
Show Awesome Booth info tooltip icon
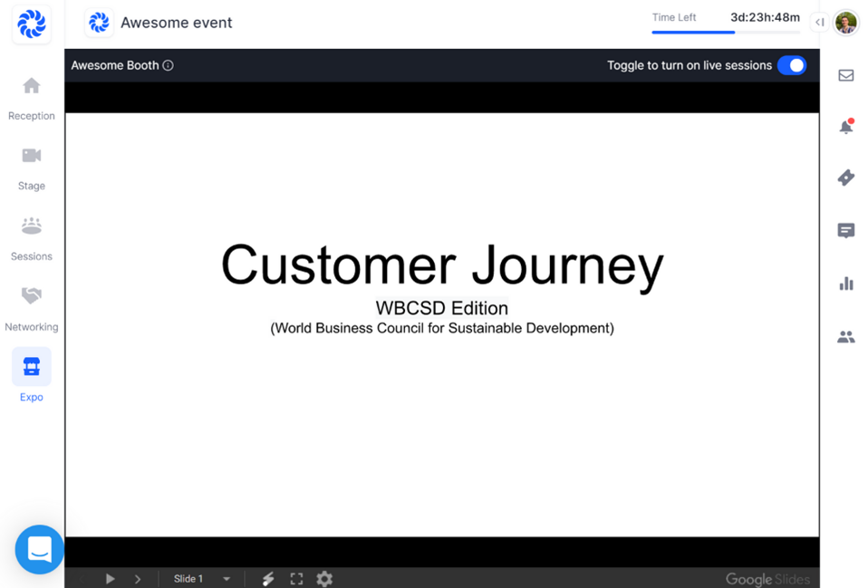pyautogui.click(x=169, y=65)
